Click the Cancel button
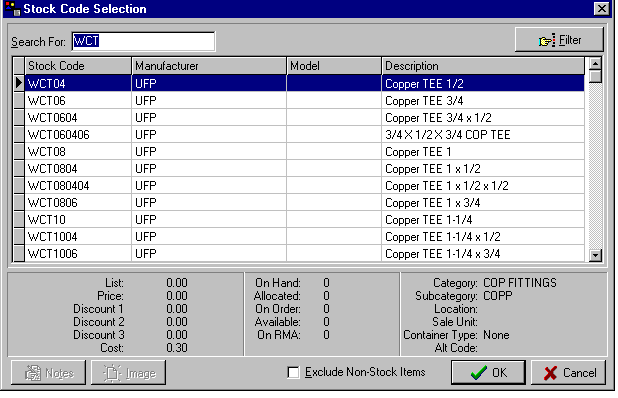 (568, 372)
